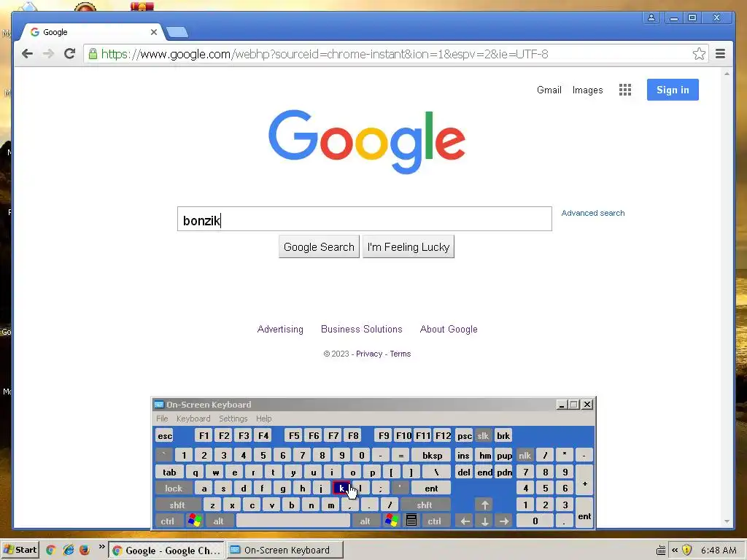This screenshot has width=747, height=560.
Task: Toggle the slk scroll lock key
Action: click(x=483, y=436)
